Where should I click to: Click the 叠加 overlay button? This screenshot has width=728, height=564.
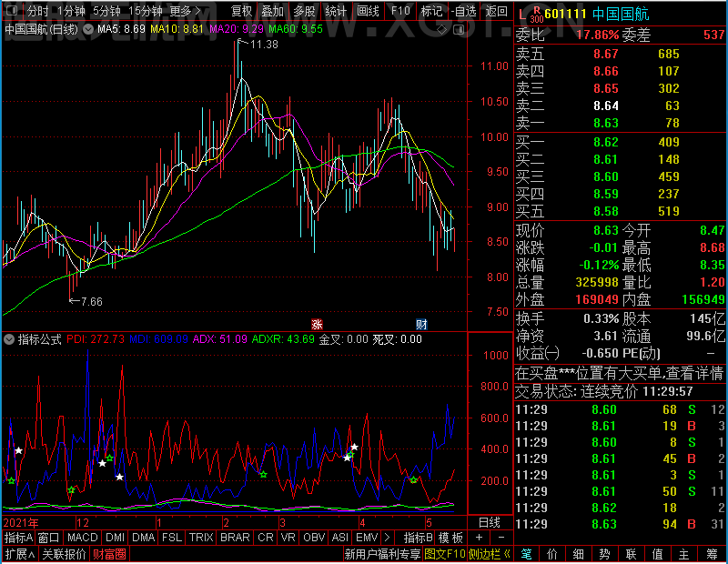tap(272, 11)
